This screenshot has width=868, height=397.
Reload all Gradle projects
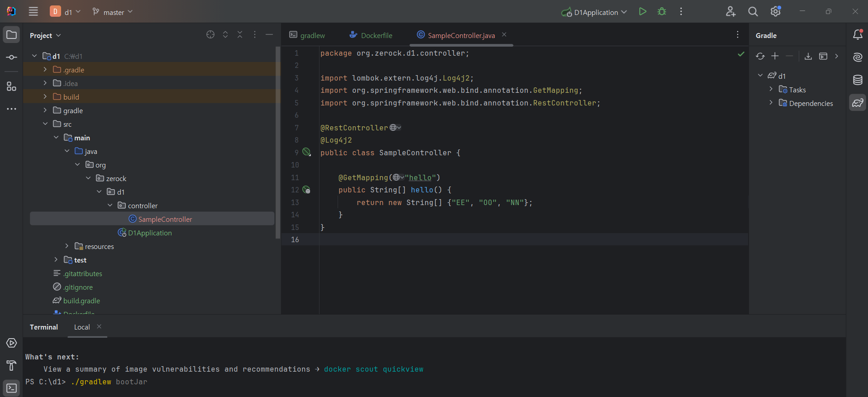(760, 56)
